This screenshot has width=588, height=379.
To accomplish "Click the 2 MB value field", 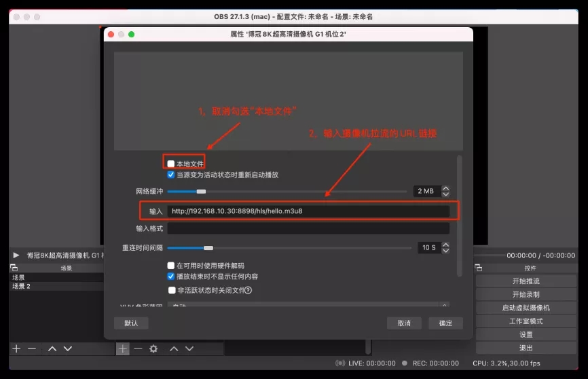I will pyautogui.click(x=427, y=191).
